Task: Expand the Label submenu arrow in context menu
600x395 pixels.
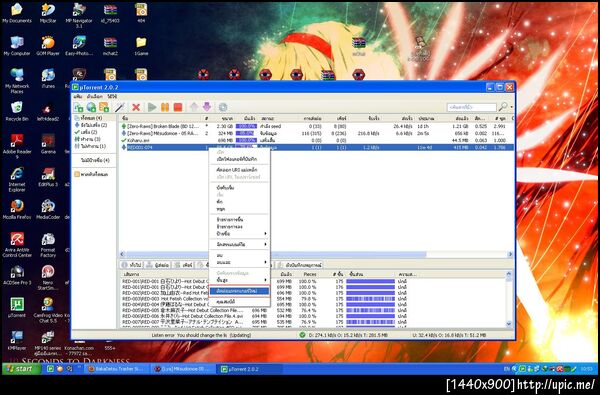Action: tap(265, 233)
